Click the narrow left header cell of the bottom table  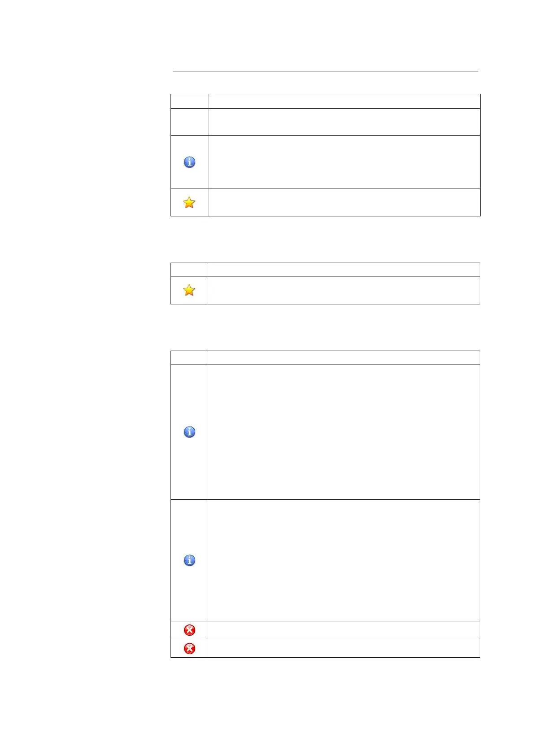pos(189,358)
